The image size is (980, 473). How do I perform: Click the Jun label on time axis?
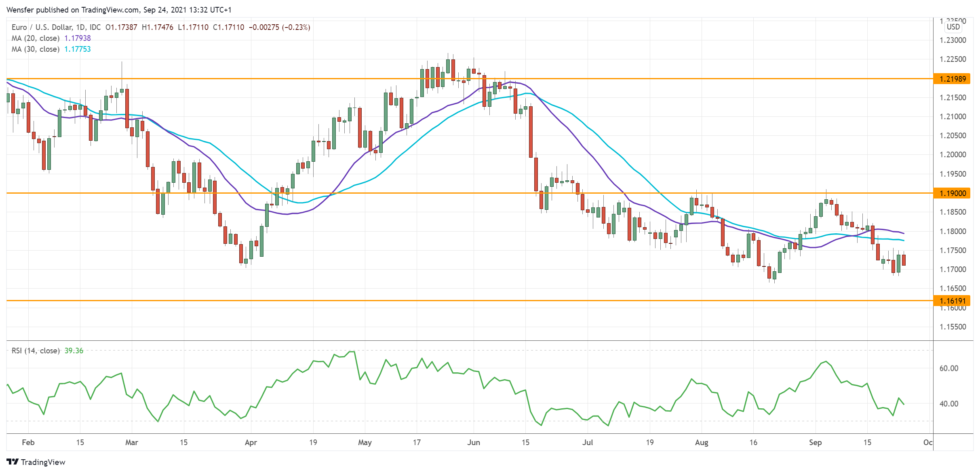473,442
